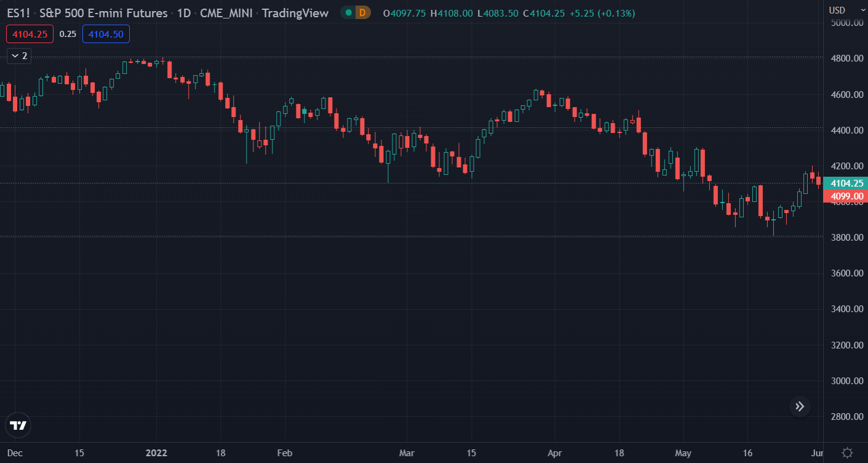Click the Dec label on time axis
The image size is (868, 463).
pyautogui.click(x=15, y=453)
